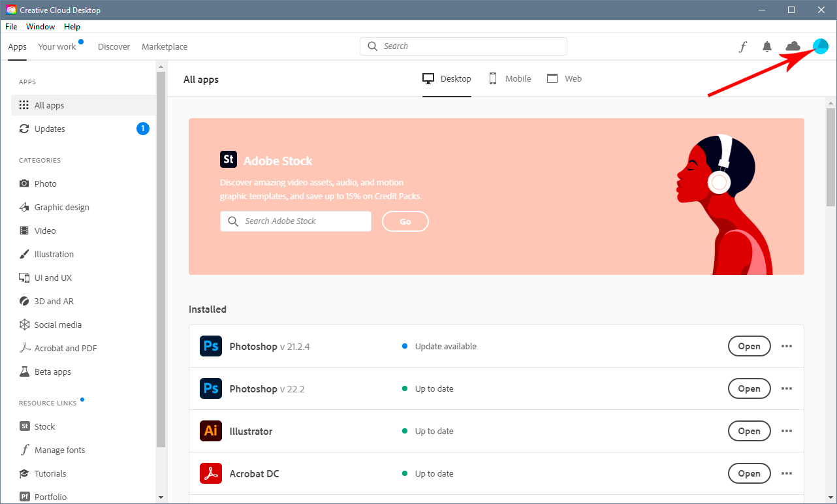Open your profile avatar menu
The height and width of the screenshot is (504, 837).
(820, 46)
